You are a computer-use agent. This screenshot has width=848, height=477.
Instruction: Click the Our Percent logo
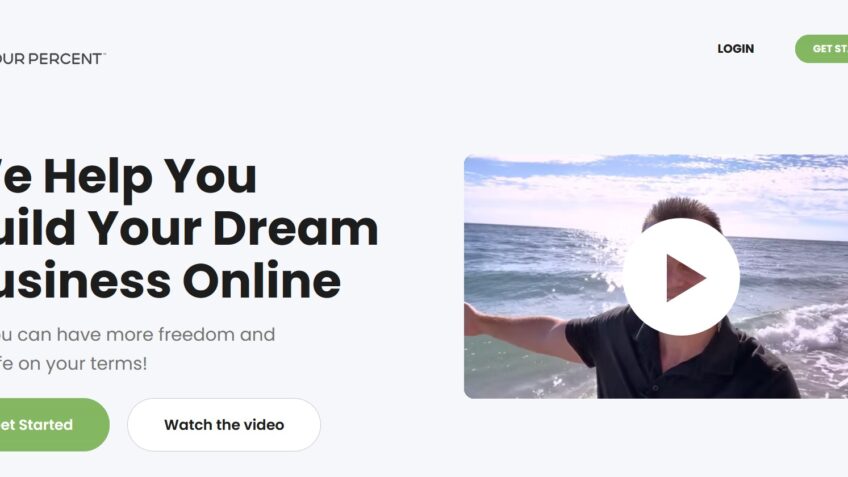click(x=51, y=58)
